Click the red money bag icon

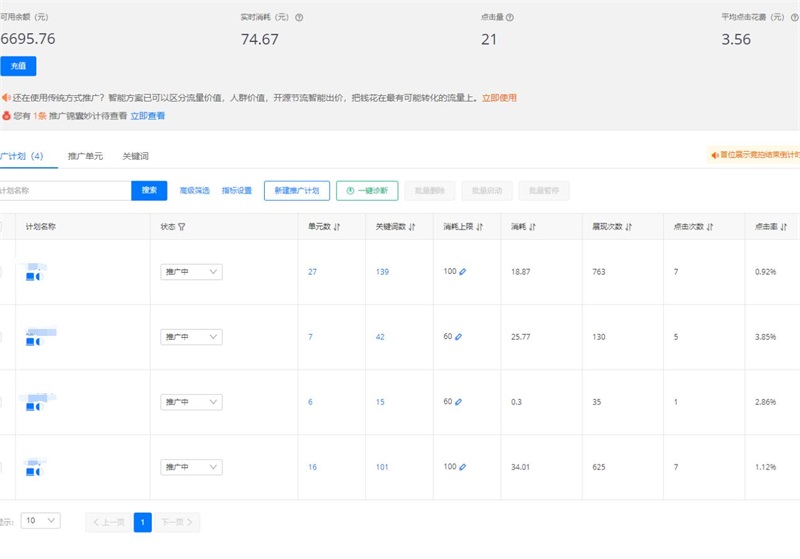(6, 116)
